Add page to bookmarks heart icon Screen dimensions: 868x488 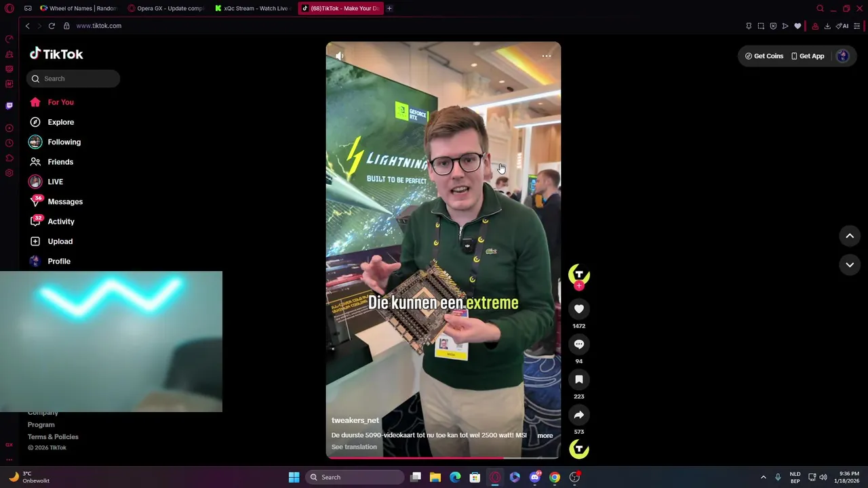click(797, 26)
